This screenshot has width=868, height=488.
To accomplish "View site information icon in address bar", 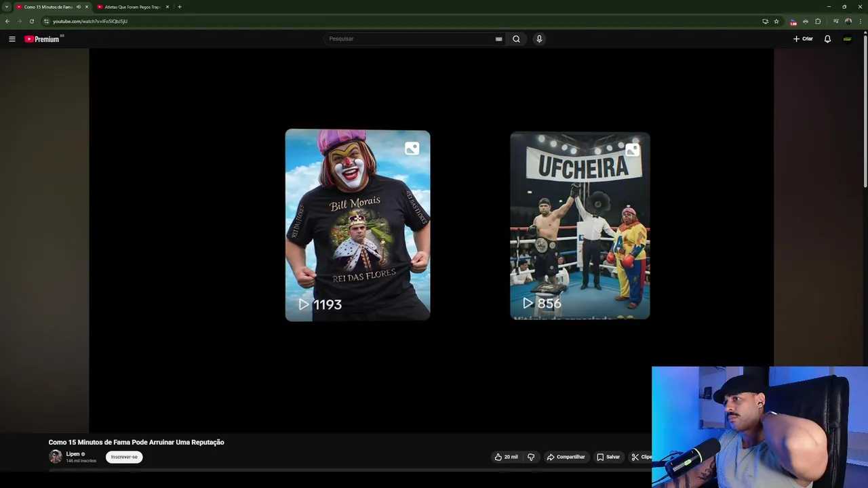I will pyautogui.click(x=46, y=21).
